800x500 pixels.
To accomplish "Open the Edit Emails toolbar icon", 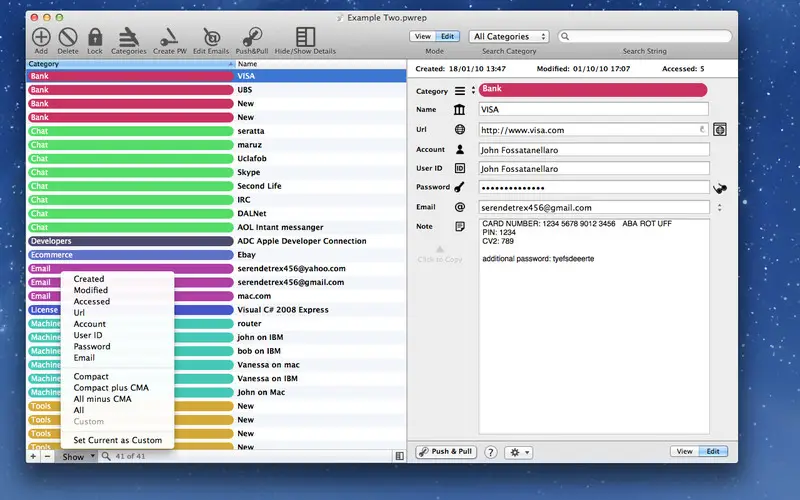I will tap(211, 37).
